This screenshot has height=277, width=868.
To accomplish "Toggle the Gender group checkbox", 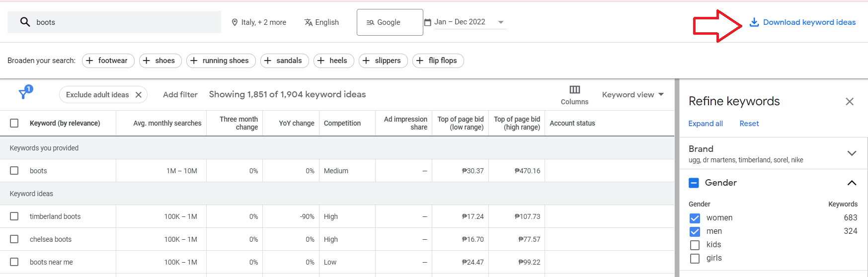I will click(x=694, y=183).
